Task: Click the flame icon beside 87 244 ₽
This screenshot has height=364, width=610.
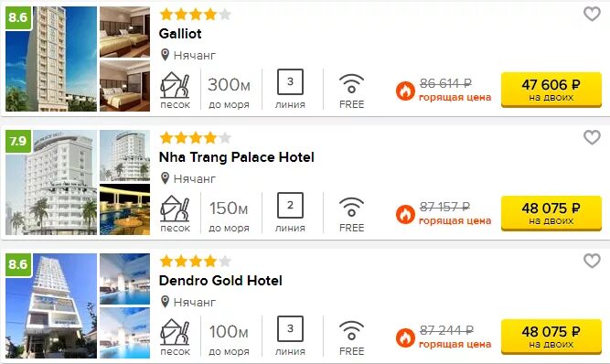Action: [405, 337]
